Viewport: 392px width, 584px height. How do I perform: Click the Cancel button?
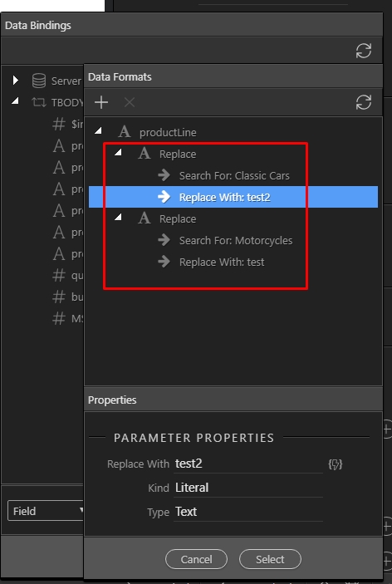(x=196, y=559)
